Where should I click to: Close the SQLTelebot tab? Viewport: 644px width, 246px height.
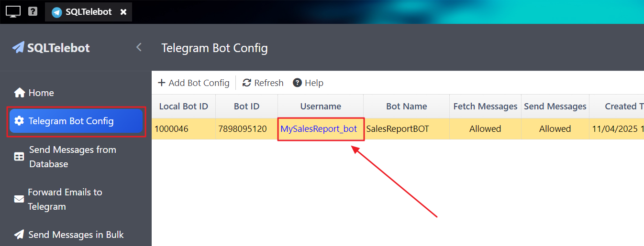point(123,12)
